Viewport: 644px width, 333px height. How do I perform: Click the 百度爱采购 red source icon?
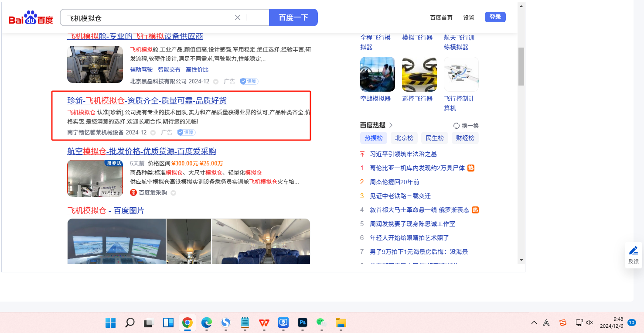(x=133, y=192)
